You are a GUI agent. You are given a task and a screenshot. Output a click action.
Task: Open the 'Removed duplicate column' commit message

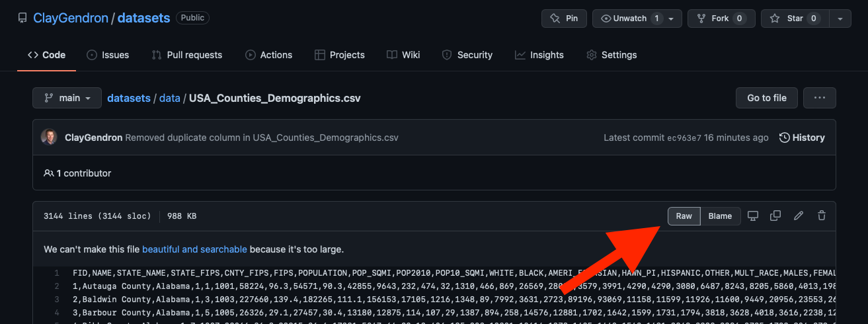click(262, 138)
